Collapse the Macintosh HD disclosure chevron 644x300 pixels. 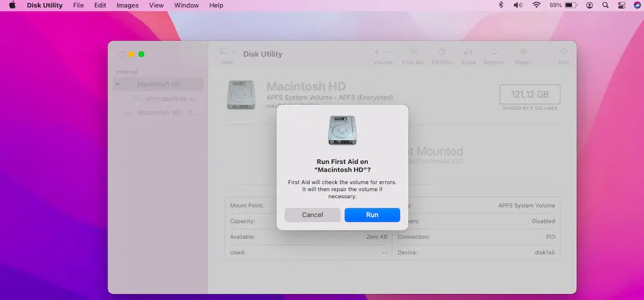tap(118, 85)
